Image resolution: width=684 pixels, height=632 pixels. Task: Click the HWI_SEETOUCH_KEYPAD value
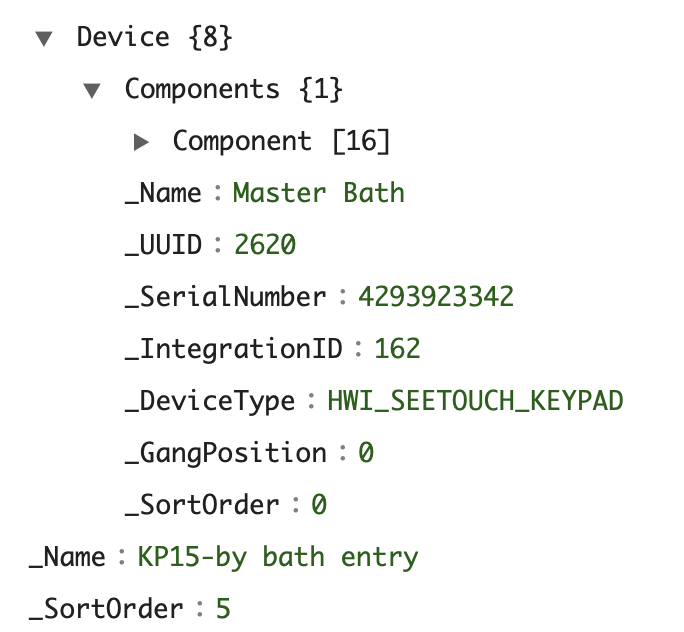(475, 401)
